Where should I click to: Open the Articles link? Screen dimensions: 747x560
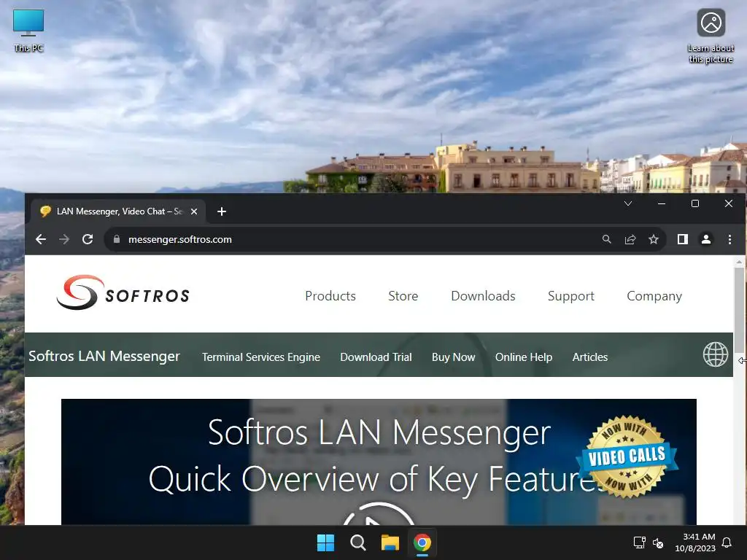tap(589, 357)
